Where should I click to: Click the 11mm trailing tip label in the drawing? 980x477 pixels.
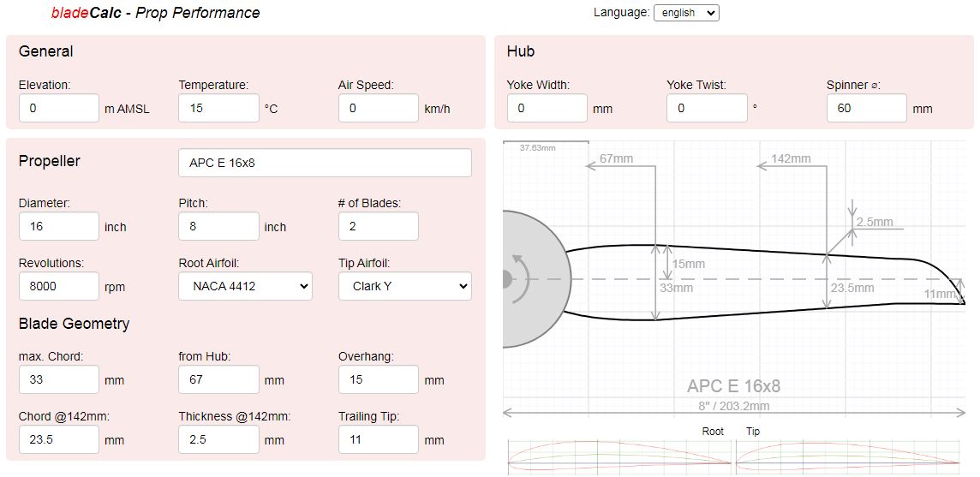coord(940,294)
